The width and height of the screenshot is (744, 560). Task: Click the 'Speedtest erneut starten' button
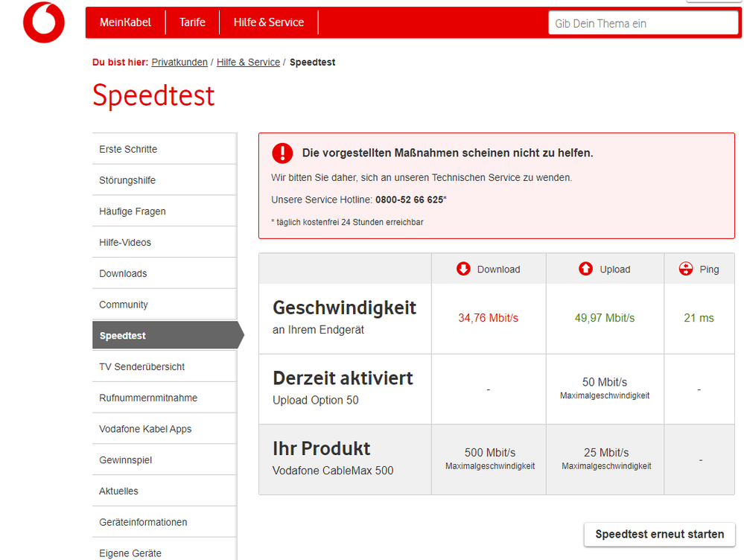pos(660,535)
